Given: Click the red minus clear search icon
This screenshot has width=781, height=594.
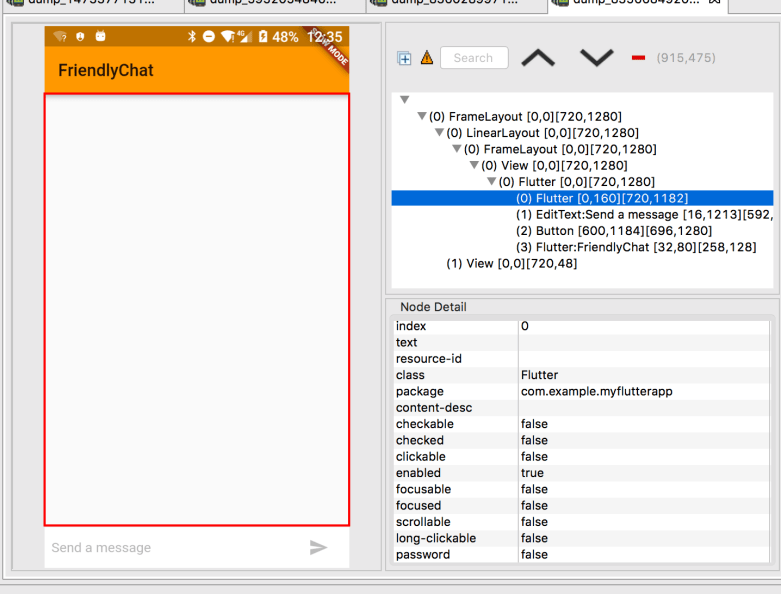Looking at the screenshot, I should (x=638, y=58).
